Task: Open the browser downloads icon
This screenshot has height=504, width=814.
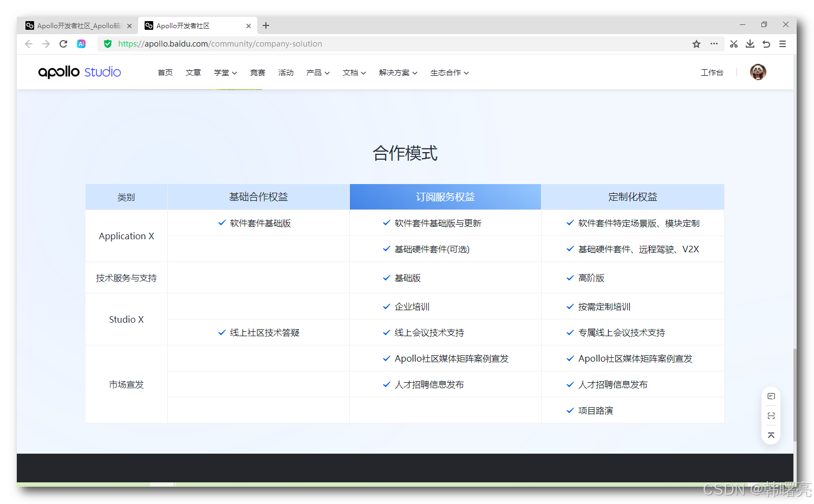Action: pos(750,44)
